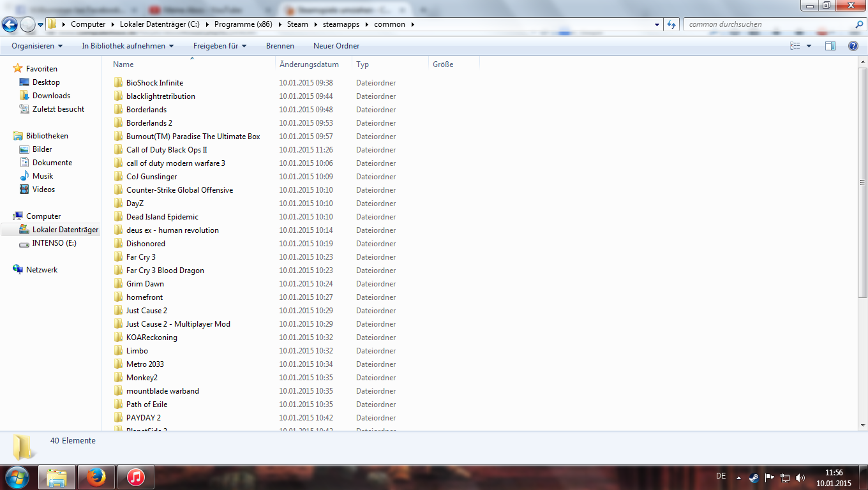Viewport: 868px width, 490px height.
Task: Open the volume speaker tray icon
Action: [x=800, y=477]
